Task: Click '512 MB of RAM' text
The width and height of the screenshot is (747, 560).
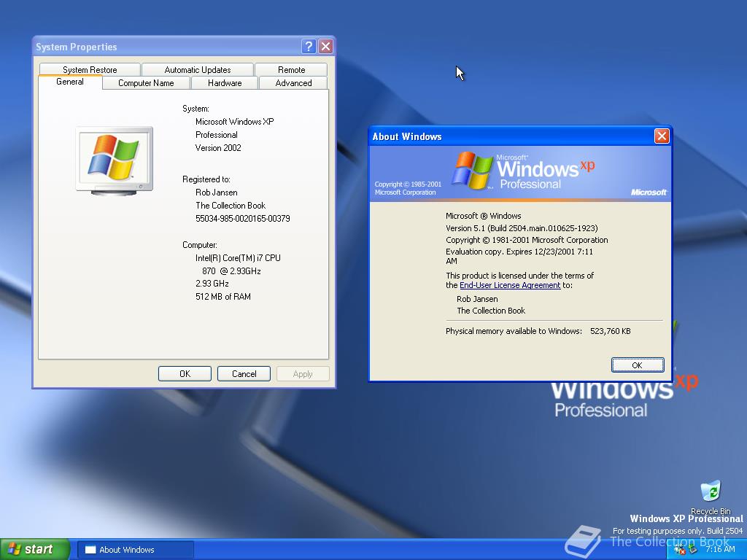Action: (223, 296)
